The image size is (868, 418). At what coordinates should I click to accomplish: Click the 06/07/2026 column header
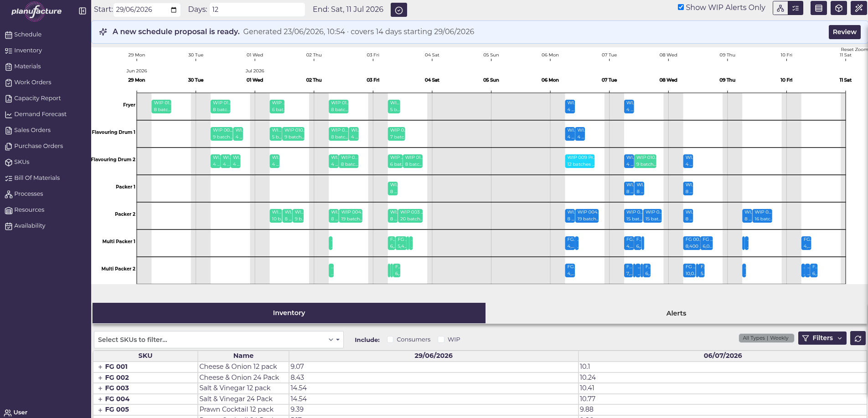[723, 356]
